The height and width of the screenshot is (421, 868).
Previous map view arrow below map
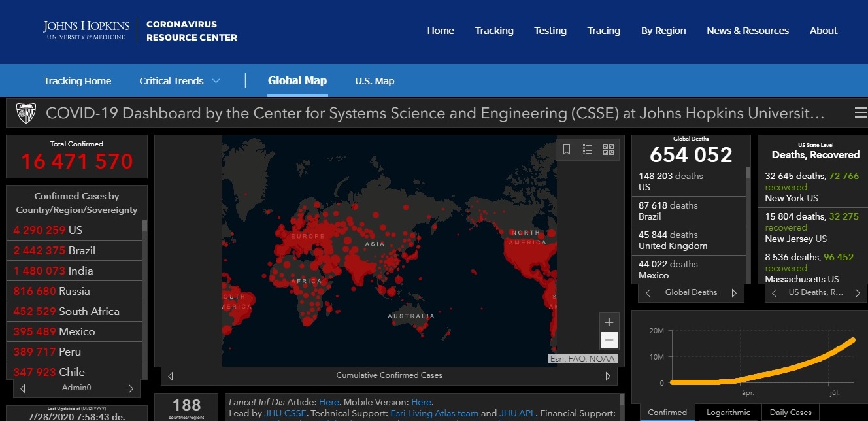click(x=171, y=376)
